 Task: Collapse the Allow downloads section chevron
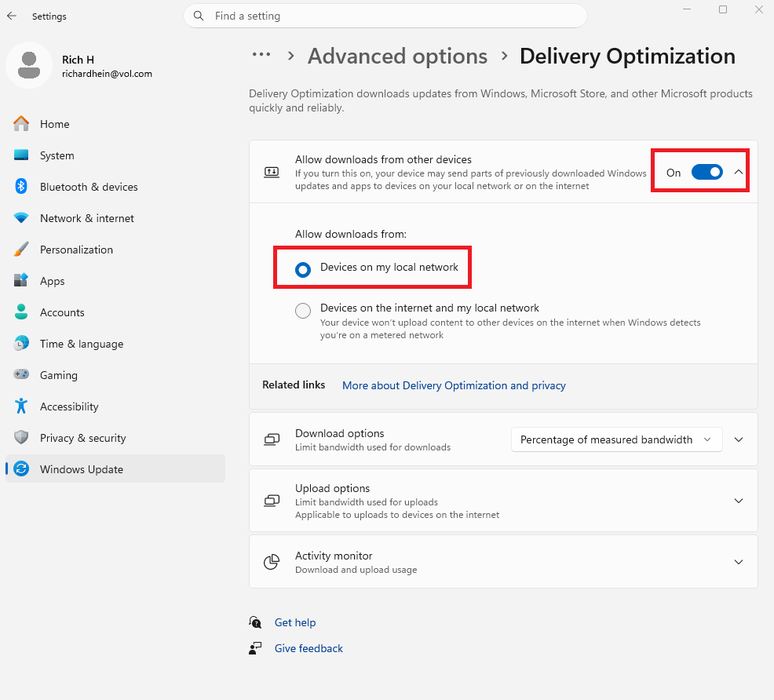(x=739, y=172)
